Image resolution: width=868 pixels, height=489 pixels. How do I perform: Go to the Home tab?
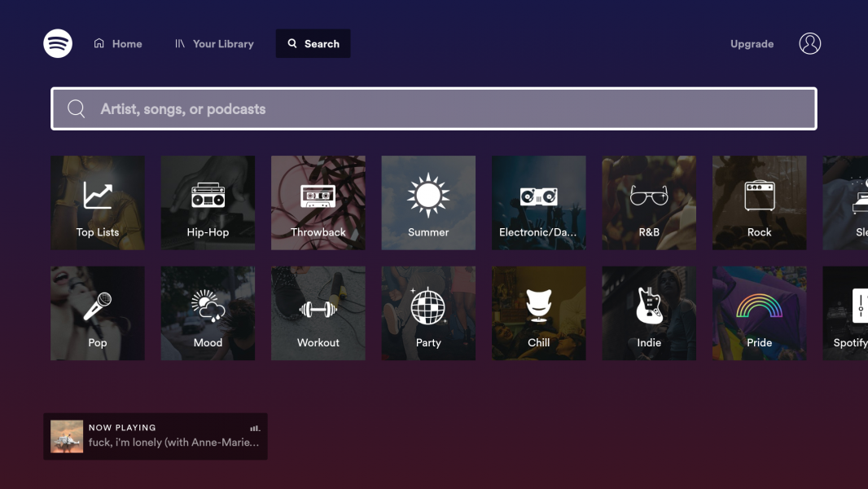pos(118,44)
